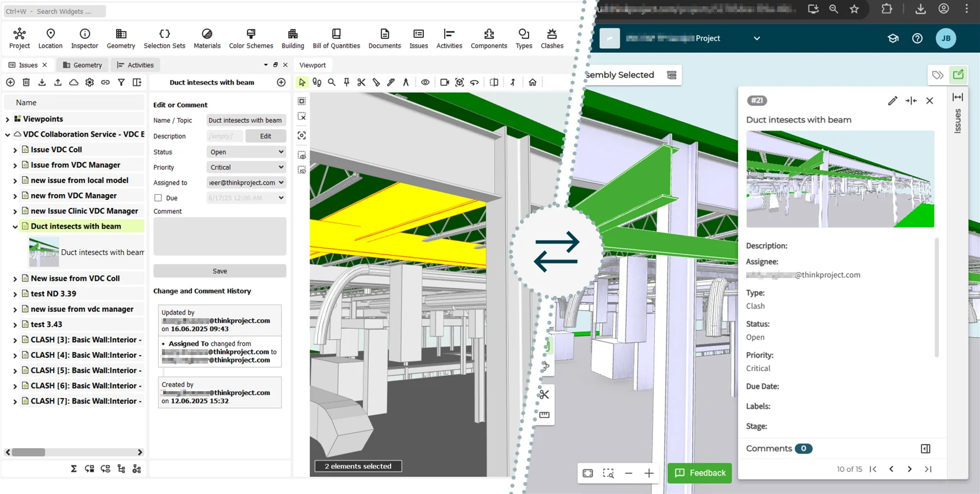Screen dimensions: 980x494
Task: Enable the Due date checkbox
Action: click(158, 198)
